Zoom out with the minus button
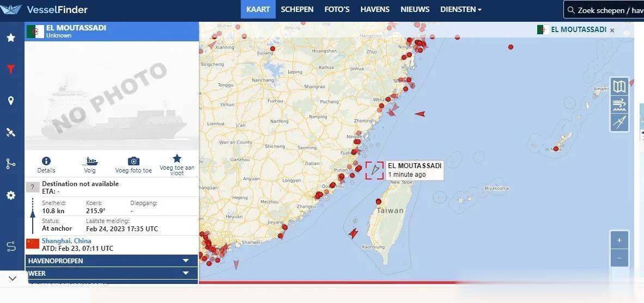 pos(619,258)
